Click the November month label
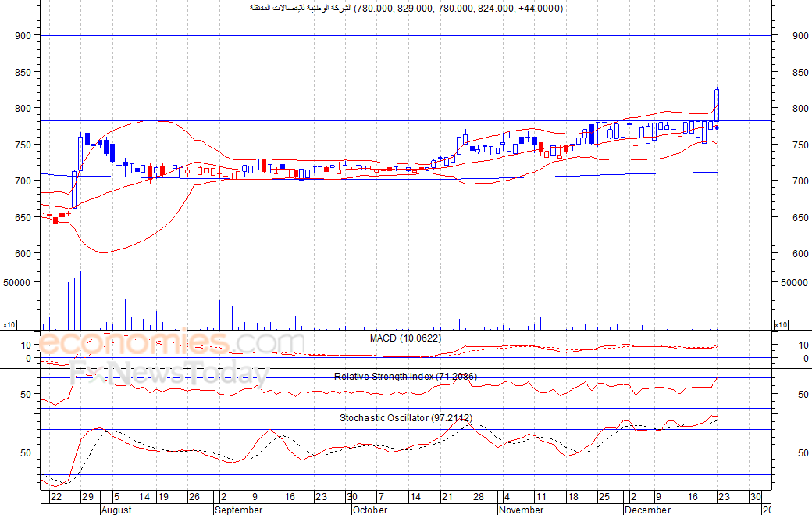The image size is (812, 515). click(521, 510)
